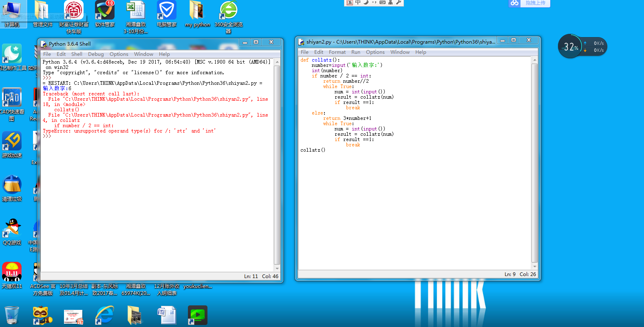Open Shell menu in Python Shell window

pos(77,54)
